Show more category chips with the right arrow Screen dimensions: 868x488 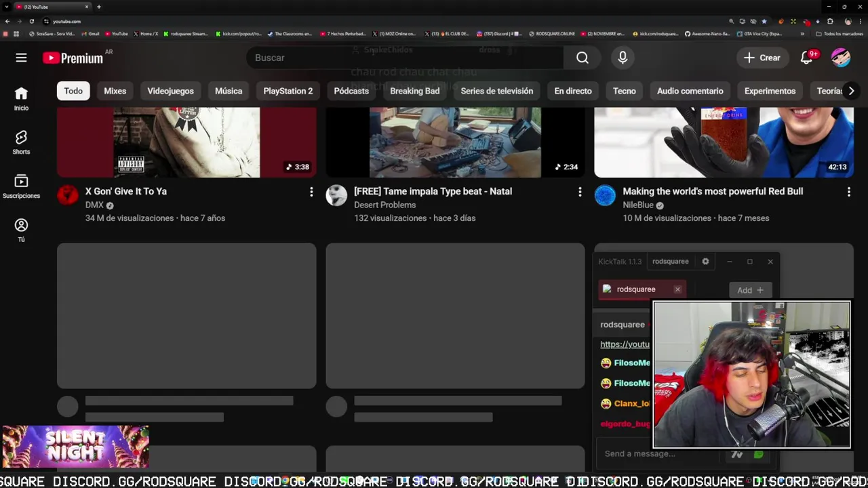(851, 91)
